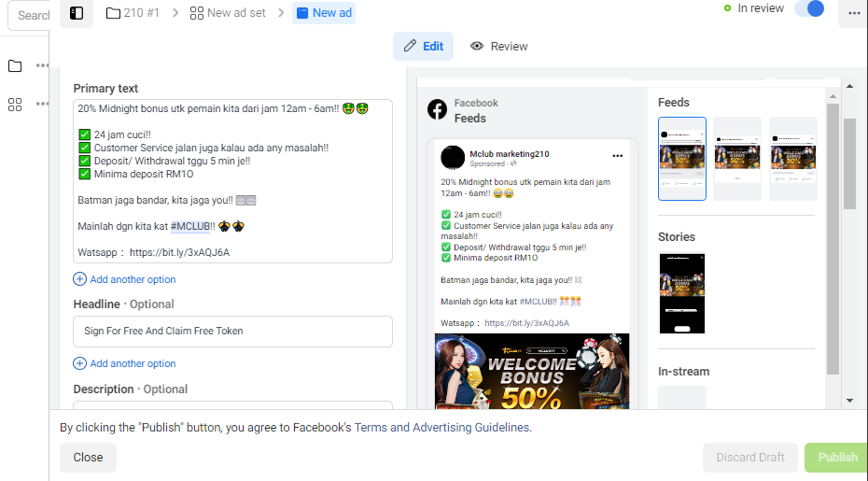Open the three-dot menu on the ad preview post
Screen dimensions: 868x481
pyautogui.click(x=618, y=156)
